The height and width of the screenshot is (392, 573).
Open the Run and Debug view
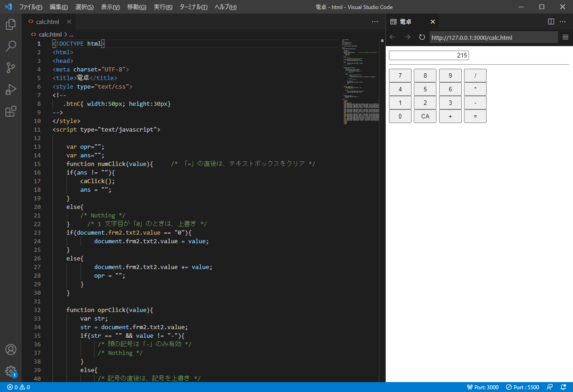[x=10, y=90]
